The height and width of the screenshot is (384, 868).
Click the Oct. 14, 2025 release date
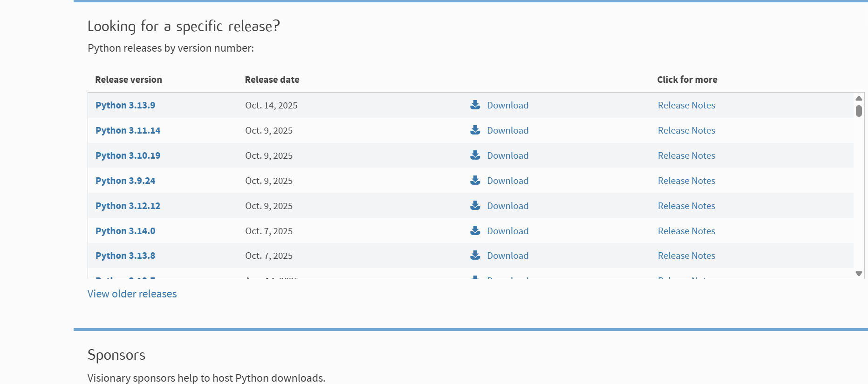pos(271,105)
